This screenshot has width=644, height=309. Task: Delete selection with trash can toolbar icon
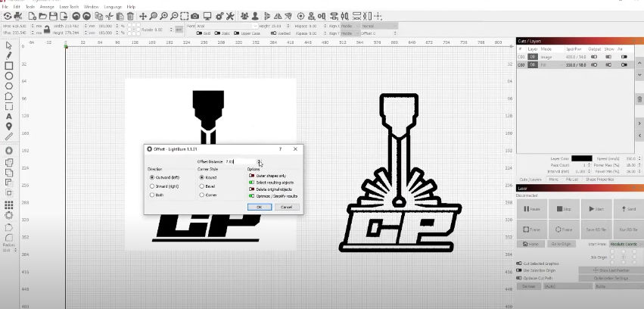pos(130,16)
